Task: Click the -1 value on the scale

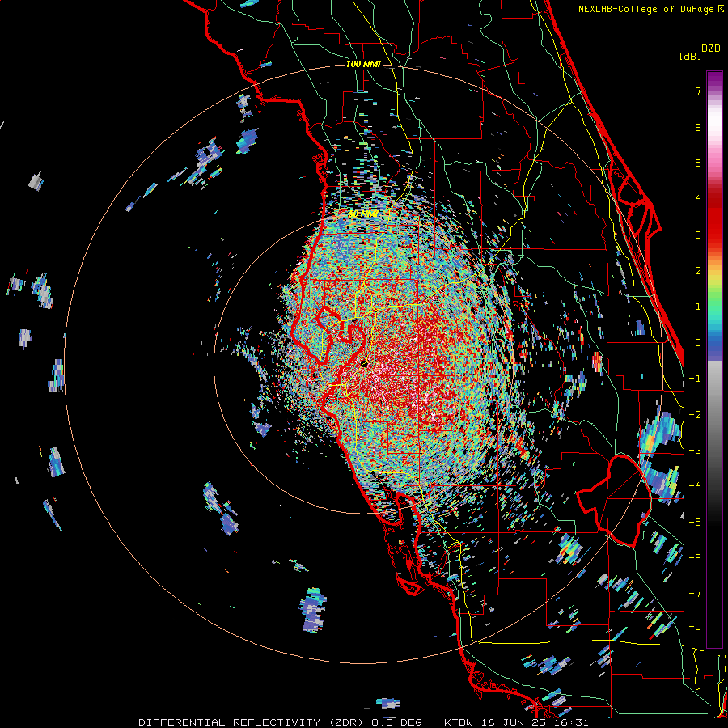Action: click(x=695, y=379)
